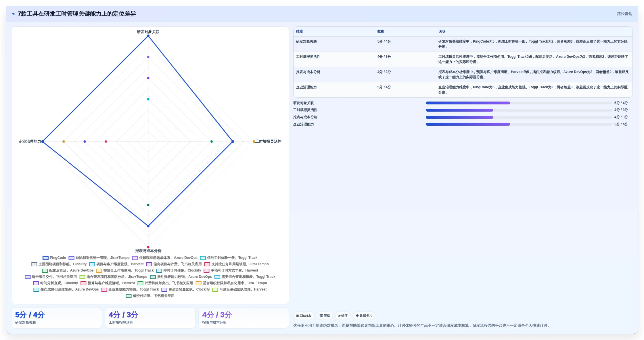Screen dimensions: 644x340
Task: Toggle 偏向项目与计费。飞书相关应用 legend entry
Action: pos(174,264)
